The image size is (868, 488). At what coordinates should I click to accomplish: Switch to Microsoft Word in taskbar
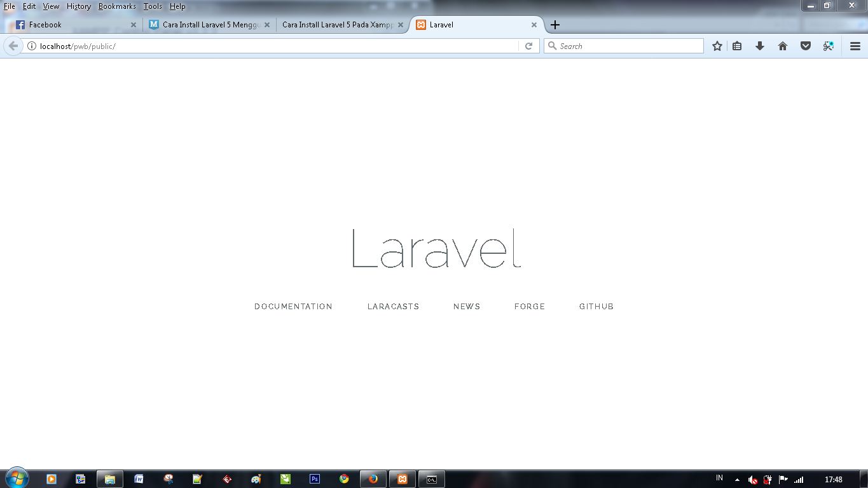coord(139,479)
